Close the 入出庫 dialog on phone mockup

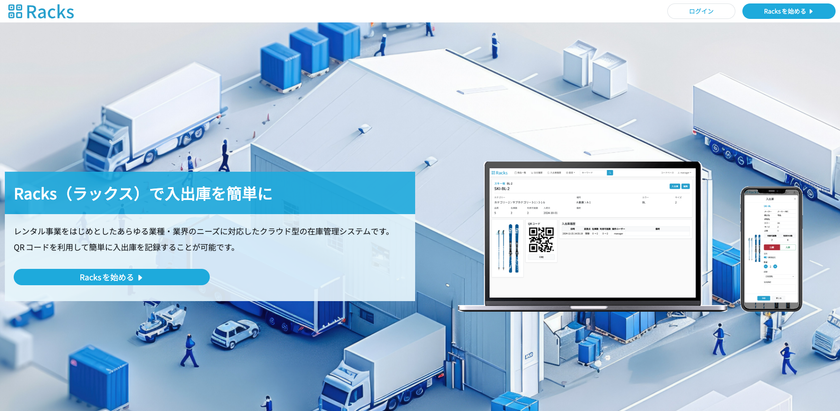(795, 199)
